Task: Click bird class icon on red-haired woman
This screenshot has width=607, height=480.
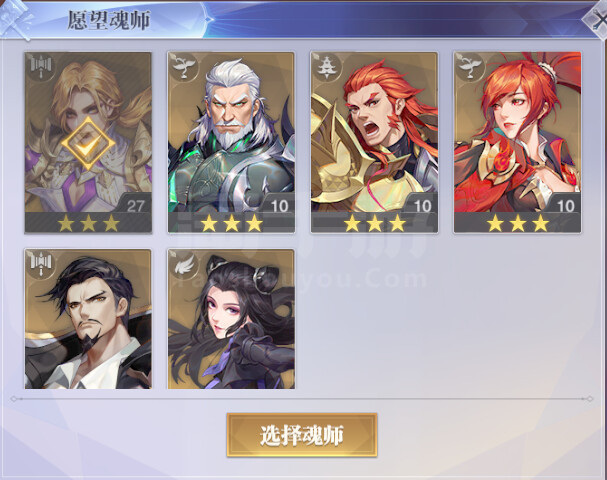Action: [470, 67]
